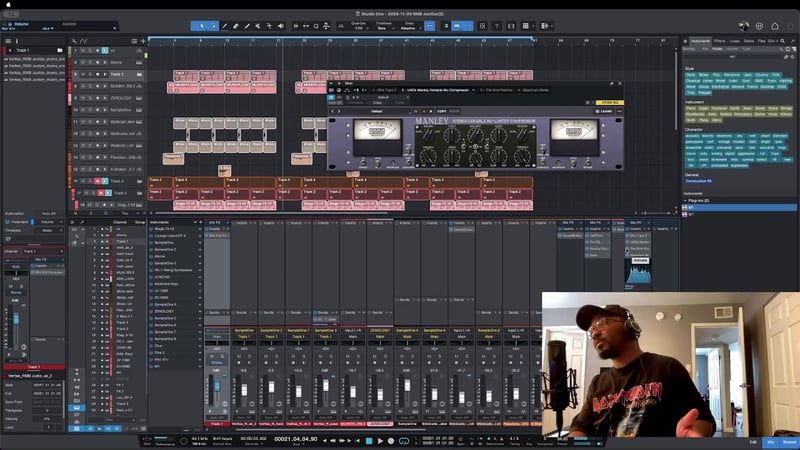
Task: Click the Add Track plus icon
Action: click(x=143, y=41)
